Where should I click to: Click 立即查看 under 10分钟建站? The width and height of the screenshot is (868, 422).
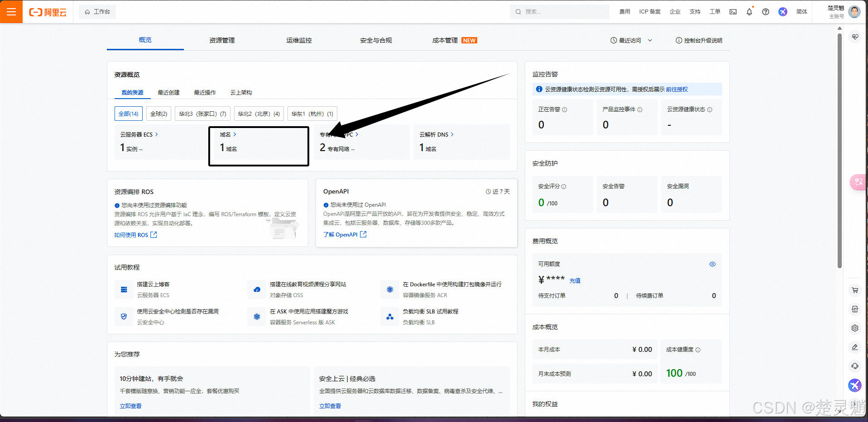point(130,406)
